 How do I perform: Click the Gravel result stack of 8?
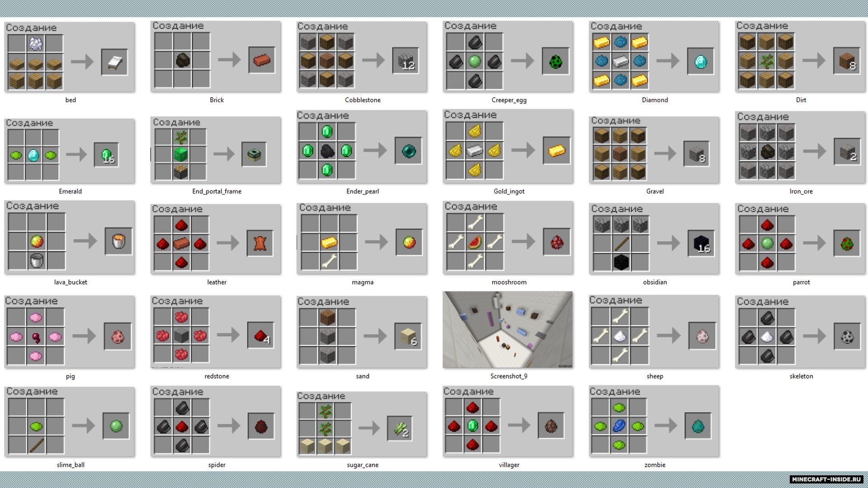coord(696,154)
